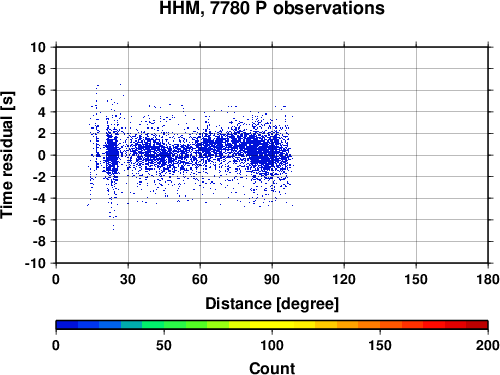Viewport: 500px width, 375px height.
Task: Click the x-axis tick label '90'
Action: coord(272,279)
